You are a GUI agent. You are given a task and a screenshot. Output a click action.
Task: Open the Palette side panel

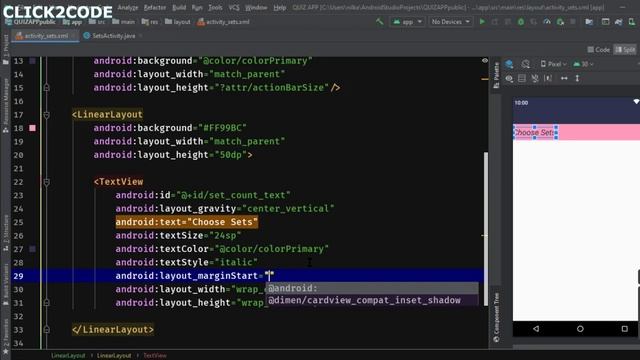point(496,76)
